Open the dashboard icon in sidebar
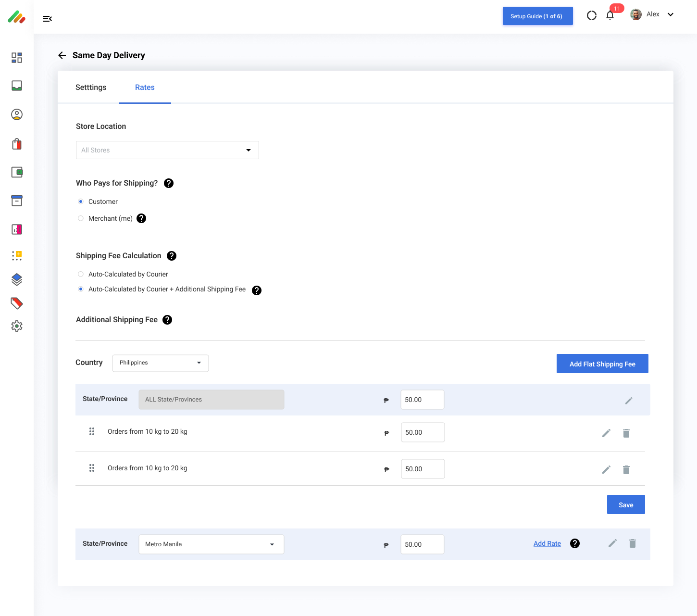Screen dimensions: 697x616 point(17,58)
